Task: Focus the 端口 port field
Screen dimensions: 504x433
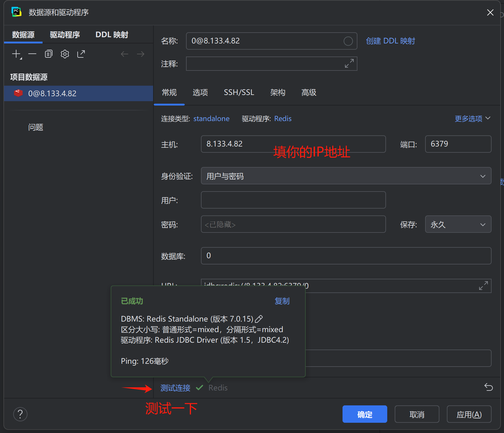Action: tap(458, 144)
